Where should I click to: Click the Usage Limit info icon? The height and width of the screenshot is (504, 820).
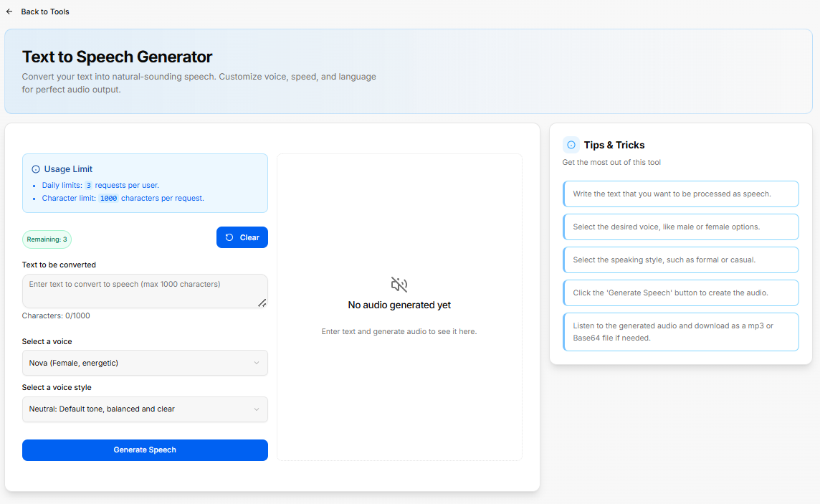coord(36,169)
